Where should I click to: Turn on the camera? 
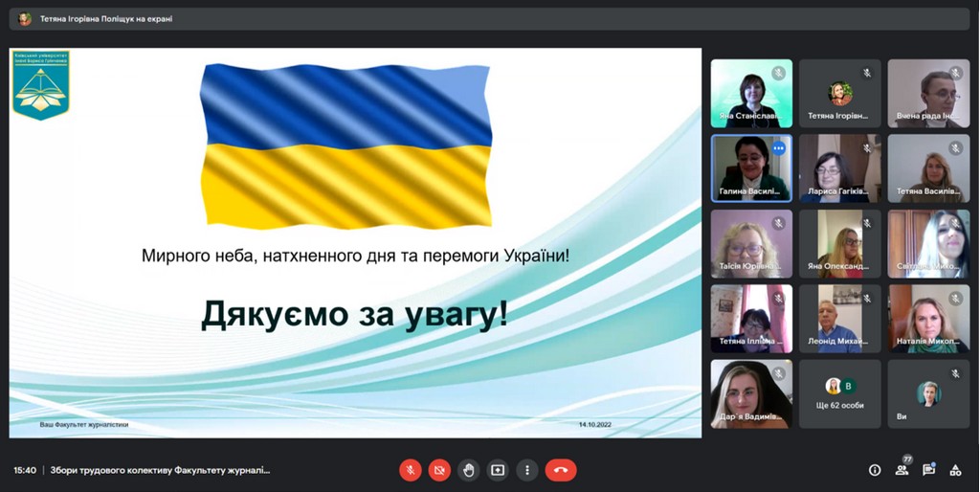pyautogui.click(x=439, y=470)
